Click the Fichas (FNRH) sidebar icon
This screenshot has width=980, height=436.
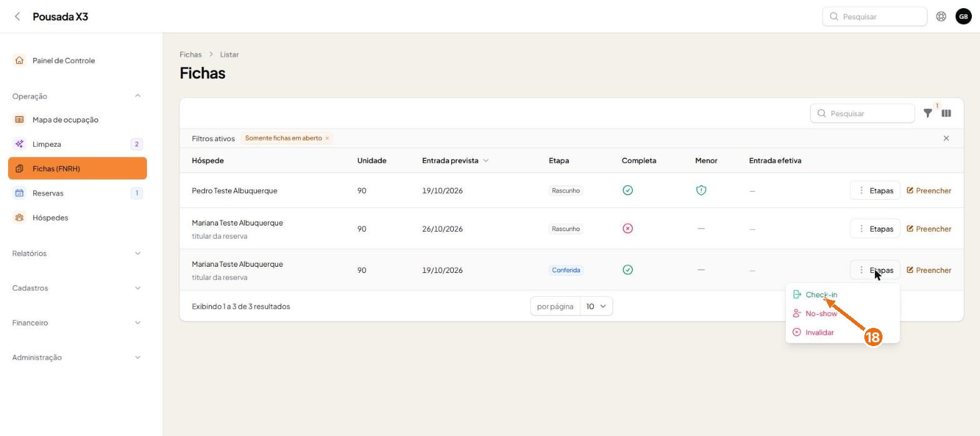pyautogui.click(x=19, y=169)
